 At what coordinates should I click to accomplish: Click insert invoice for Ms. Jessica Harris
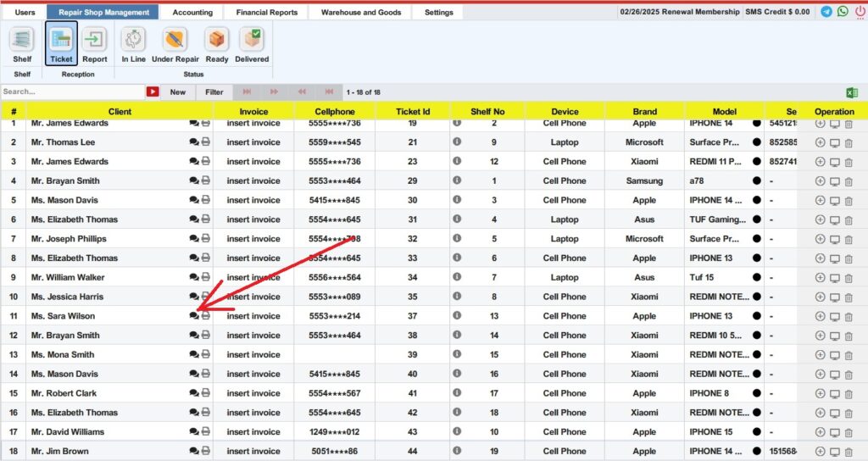[x=253, y=297]
